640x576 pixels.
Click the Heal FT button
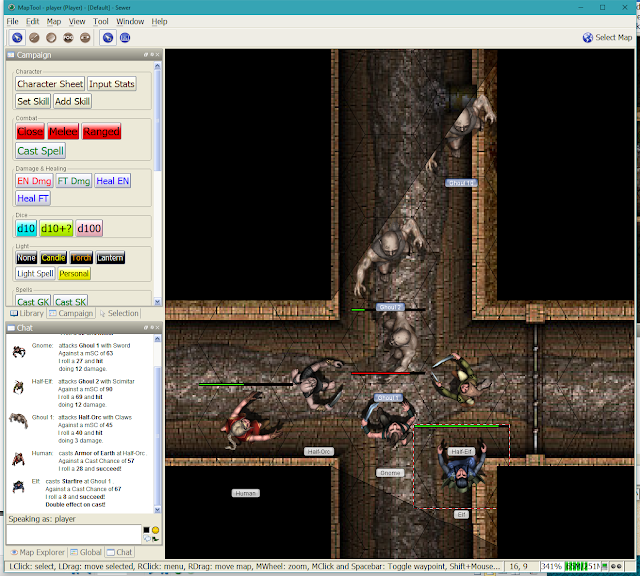tap(33, 198)
